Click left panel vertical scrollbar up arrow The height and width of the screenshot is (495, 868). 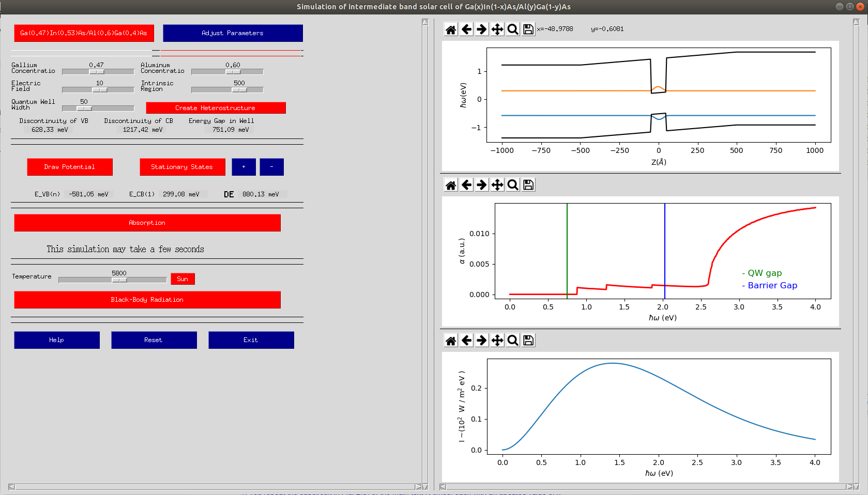pos(425,22)
